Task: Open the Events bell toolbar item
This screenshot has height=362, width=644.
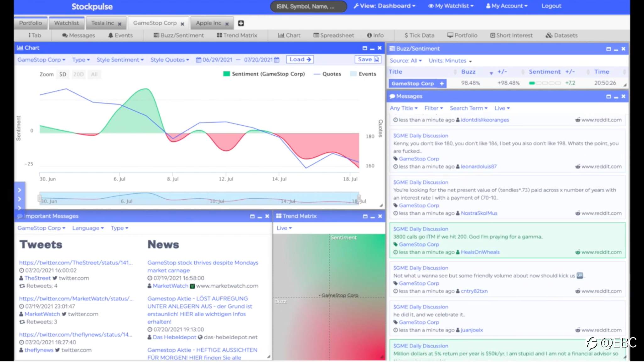Action: (120, 35)
